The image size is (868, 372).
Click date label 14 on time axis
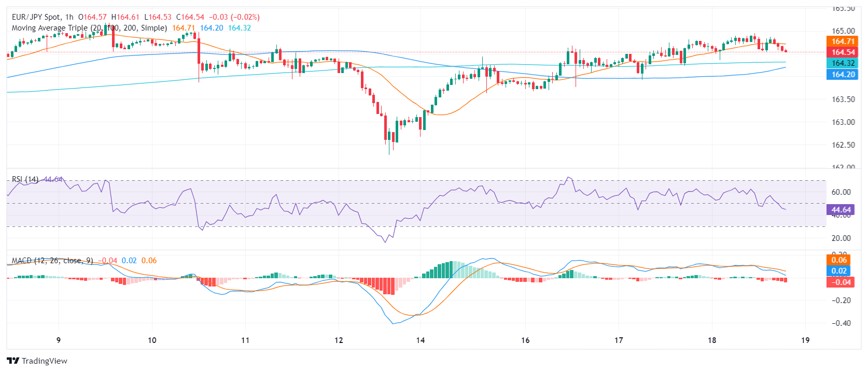pos(420,340)
